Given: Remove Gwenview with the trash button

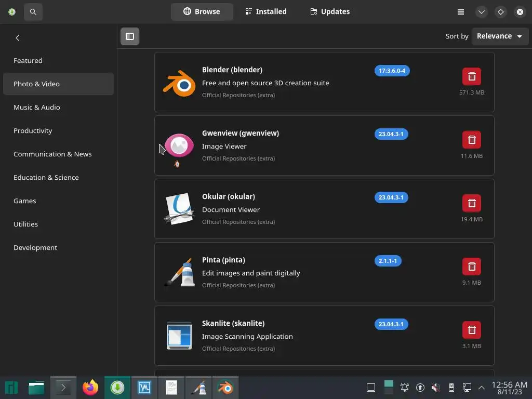Looking at the screenshot, I should coord(472,140).
